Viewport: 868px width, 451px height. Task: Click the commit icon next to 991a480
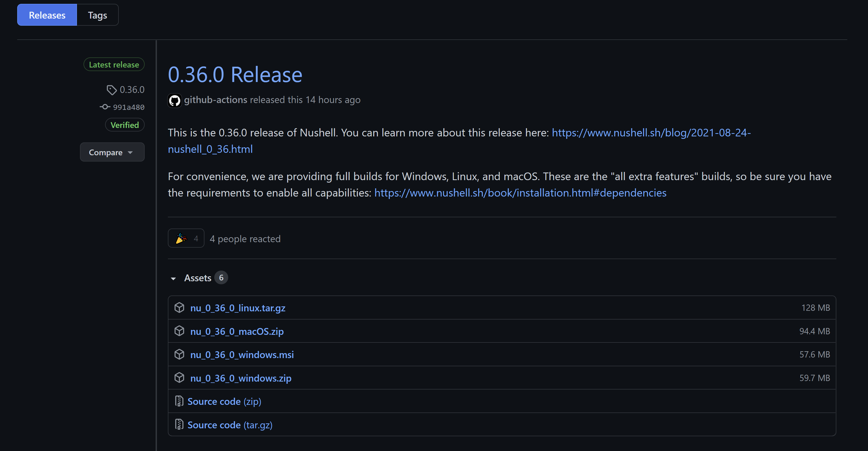coord(105,107)
